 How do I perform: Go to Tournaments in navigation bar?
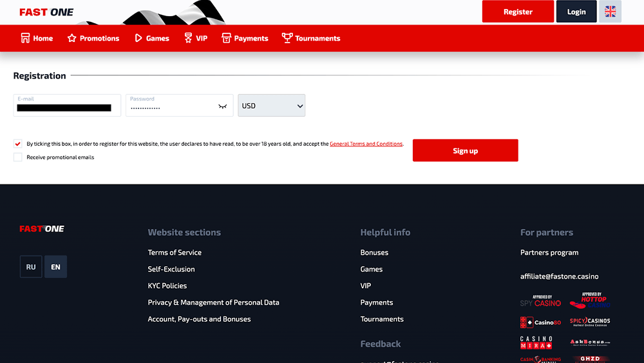coord(311,39)
